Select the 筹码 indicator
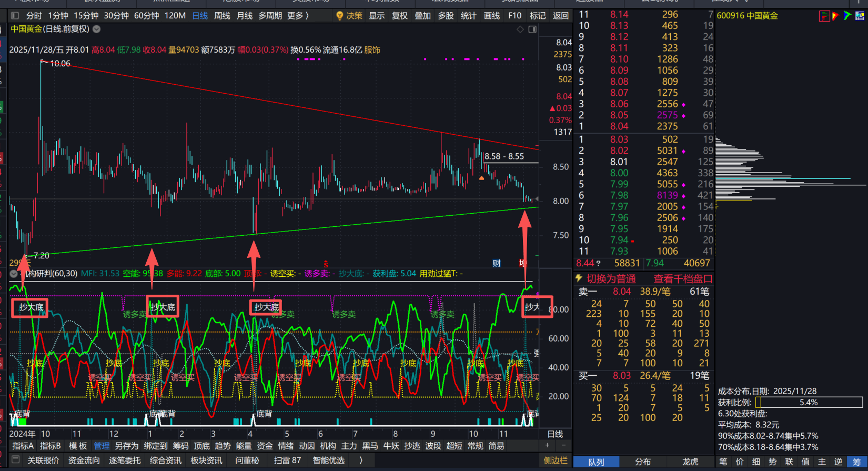 [x=180, y=446]
